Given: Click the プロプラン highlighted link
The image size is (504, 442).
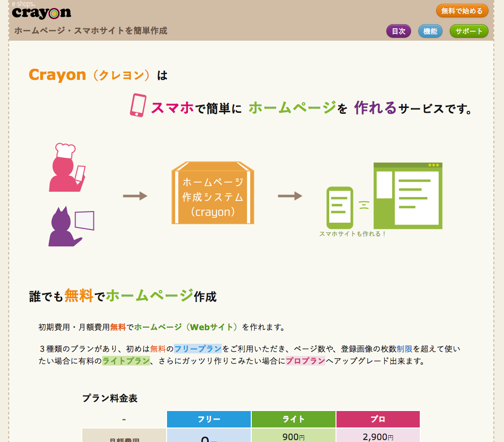Looking at the screenshot, I should tap(305, 361).
